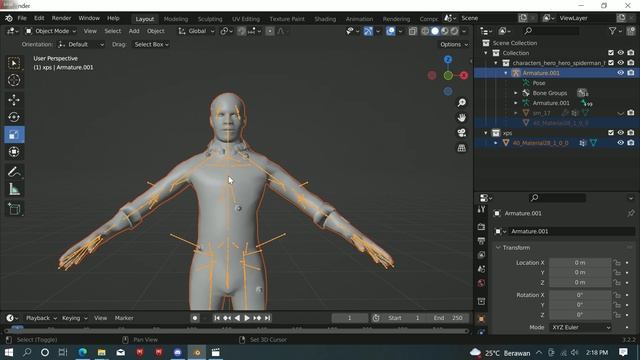The width and height of the screenshot is (640, 360).
Task: Toggle render camera icon for Armature.001 row
Action: click(631, 73)
